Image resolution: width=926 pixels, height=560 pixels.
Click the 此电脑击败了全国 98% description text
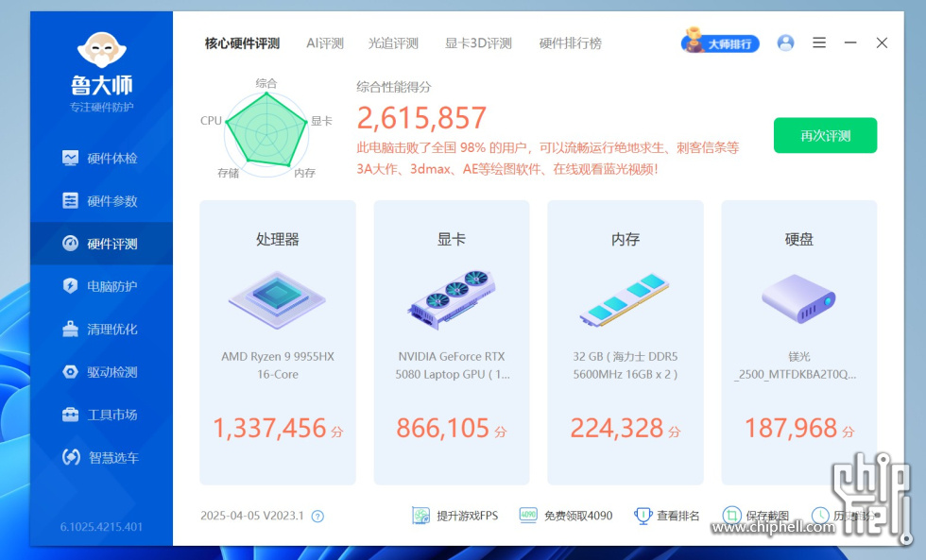coord(547,158)
